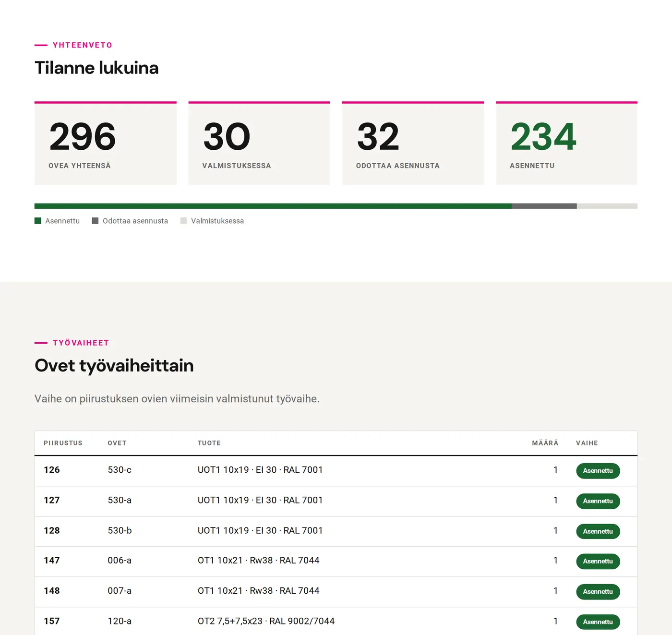Click the Yhteenveto section label
672x635 pixels.
[83, 45]
